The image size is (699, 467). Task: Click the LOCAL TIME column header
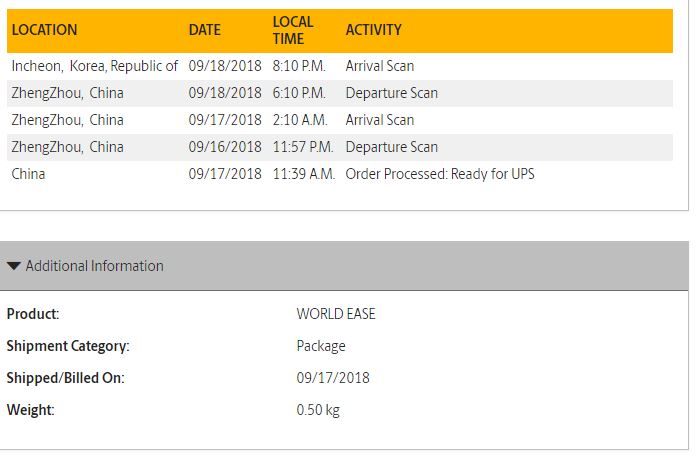coord(293,30)
